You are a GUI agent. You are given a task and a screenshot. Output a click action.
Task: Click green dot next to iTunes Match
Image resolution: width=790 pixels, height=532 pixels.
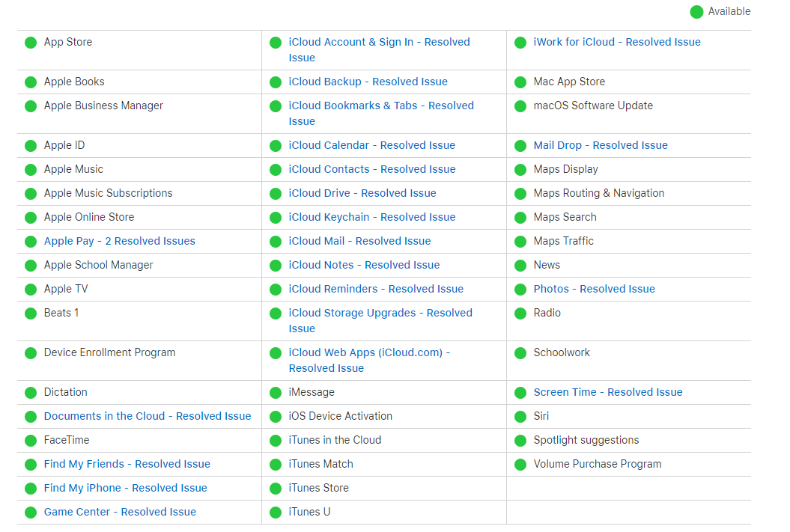[x=276, y=465]
